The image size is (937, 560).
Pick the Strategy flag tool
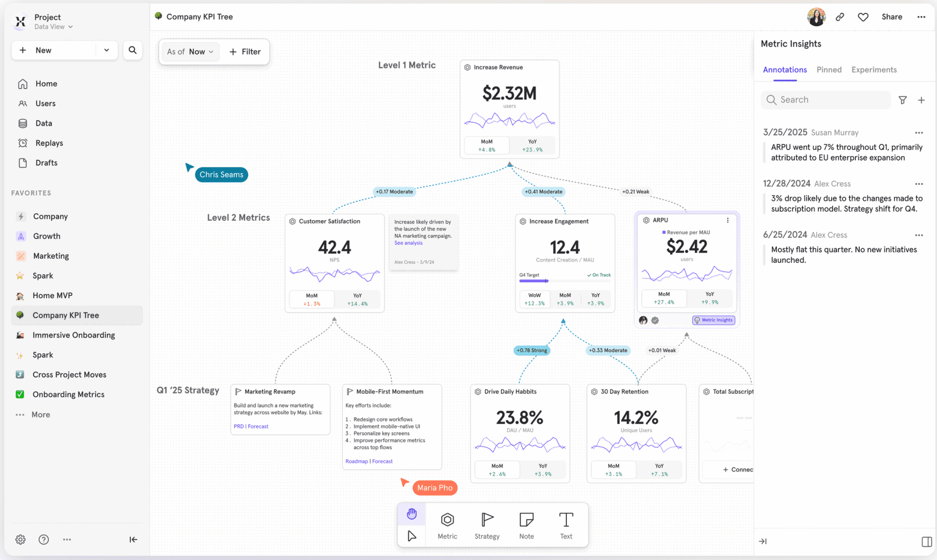(487, 525)
